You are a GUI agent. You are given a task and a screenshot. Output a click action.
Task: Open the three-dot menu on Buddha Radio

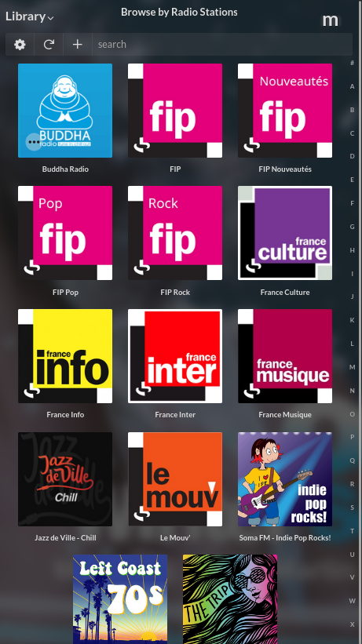point(34,142)
